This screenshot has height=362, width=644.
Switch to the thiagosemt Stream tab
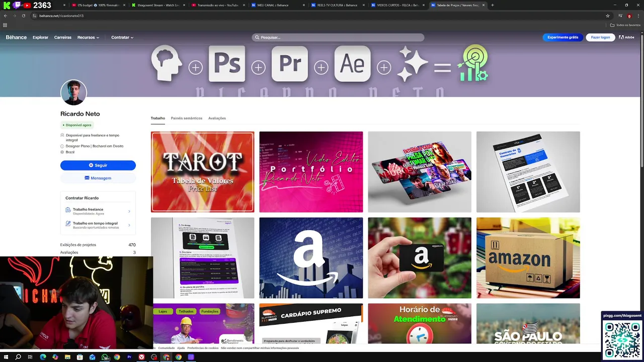158,5
